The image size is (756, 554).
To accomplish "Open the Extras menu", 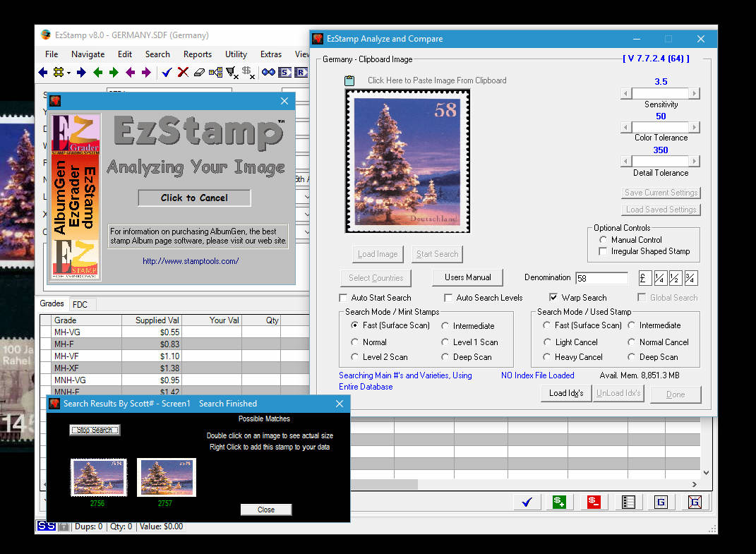I will 271,54.
